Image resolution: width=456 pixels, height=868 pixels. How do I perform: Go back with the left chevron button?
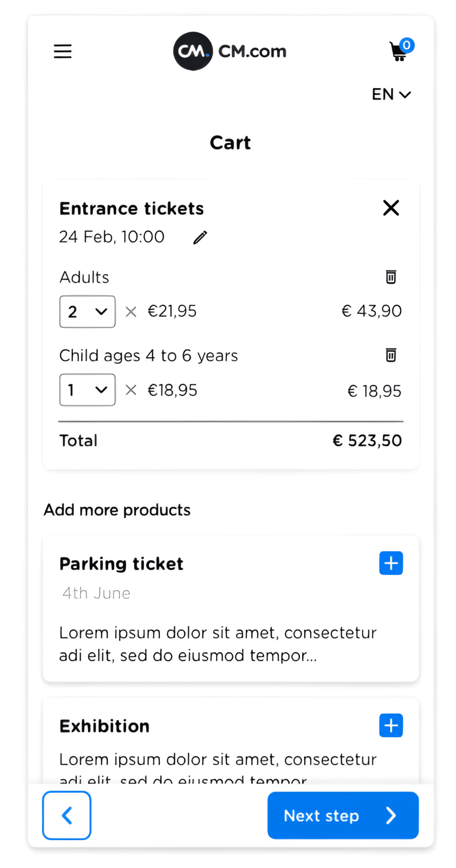click(x=67, y=815)
